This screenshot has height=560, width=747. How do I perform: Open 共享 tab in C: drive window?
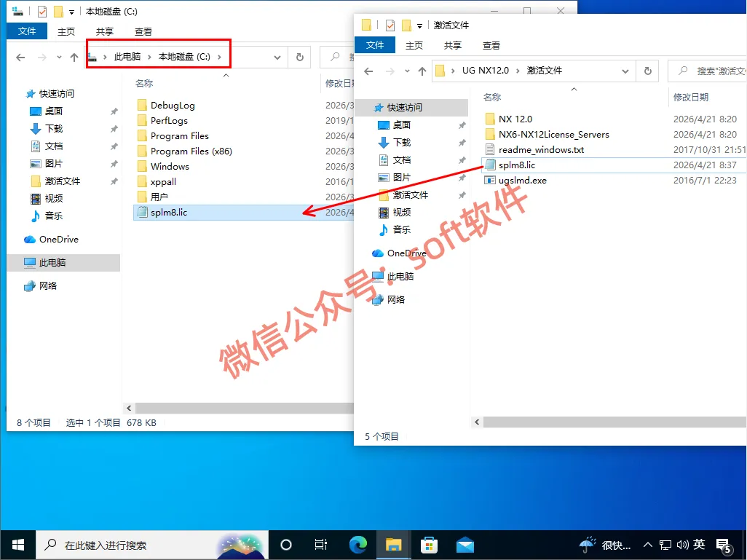104,31
